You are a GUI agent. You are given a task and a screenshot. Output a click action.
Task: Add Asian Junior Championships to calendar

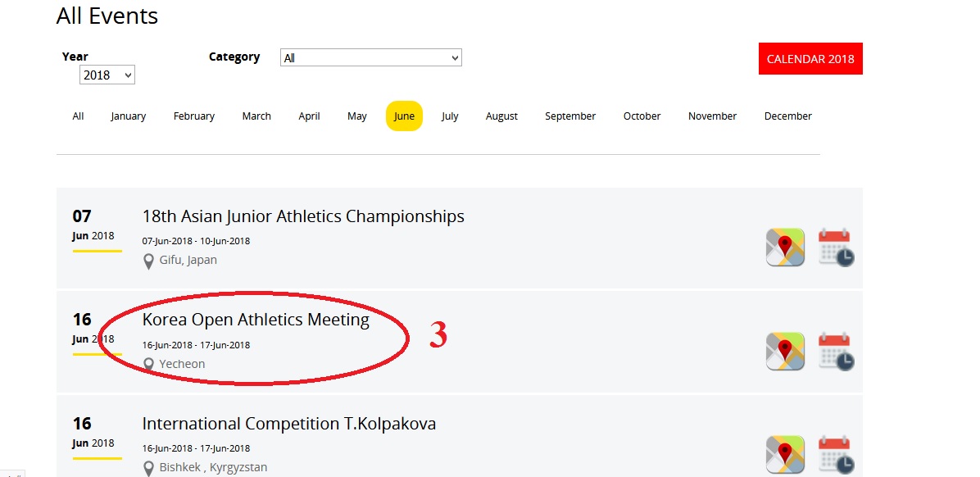pyautogui.click(x=836, y=247)
